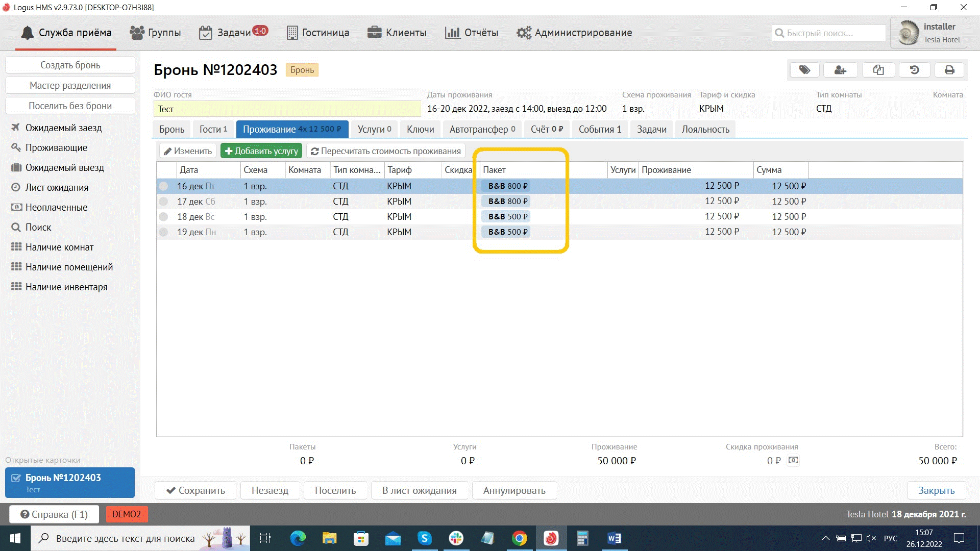The width and height of the screenshot is (980, 551).
Task: Click the add guest icon button
Action: point(840,70)
